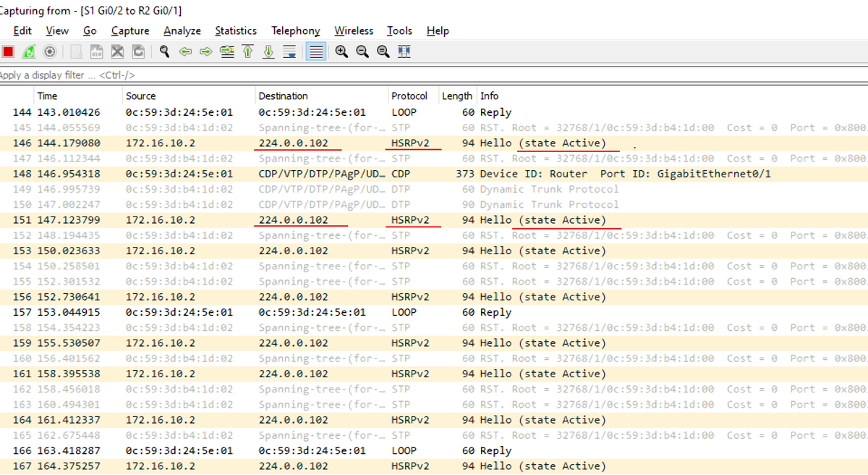Viewport: 868px width, 475px height.
Task: Open the Wireless menu
Action: tap(354, 30)
